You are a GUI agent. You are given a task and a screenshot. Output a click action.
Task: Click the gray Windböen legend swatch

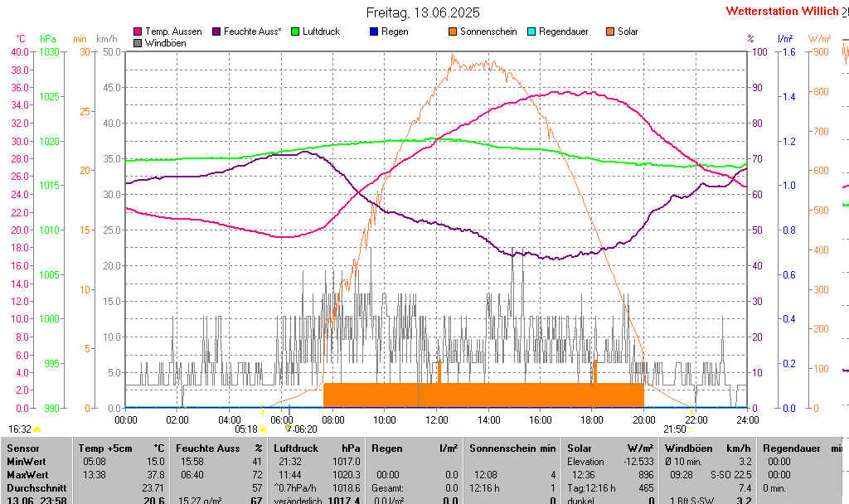pyautogui.click(x=138, y=43)
